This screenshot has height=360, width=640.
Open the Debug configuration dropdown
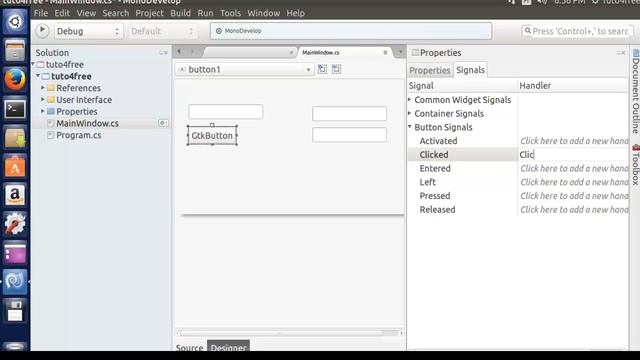88,31
